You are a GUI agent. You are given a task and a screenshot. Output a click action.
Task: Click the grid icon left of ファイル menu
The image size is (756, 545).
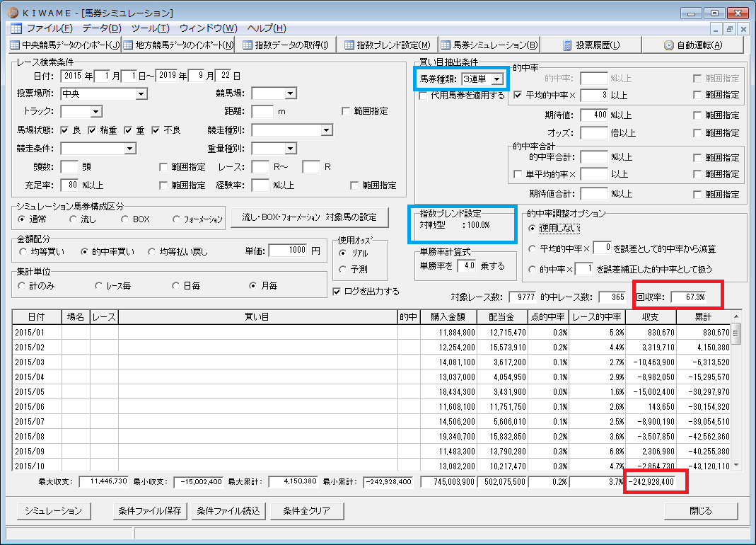(16, 28)
